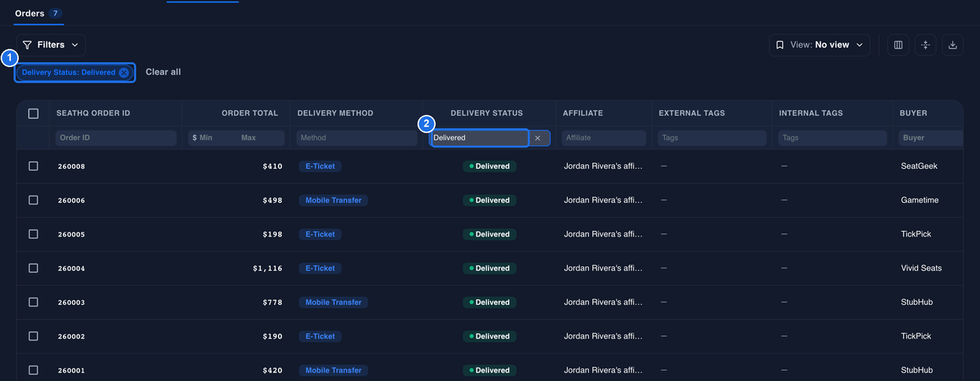Image resolution: width=980 pixels, height=381 pixels.
Task: Click the $498 order total
Action: pos(272,200)
